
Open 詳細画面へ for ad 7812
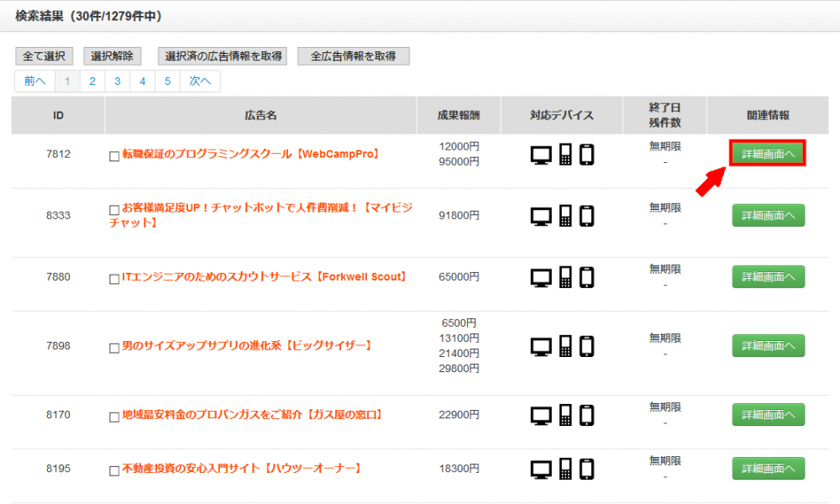pyautogui.click(x=769, y=154)
